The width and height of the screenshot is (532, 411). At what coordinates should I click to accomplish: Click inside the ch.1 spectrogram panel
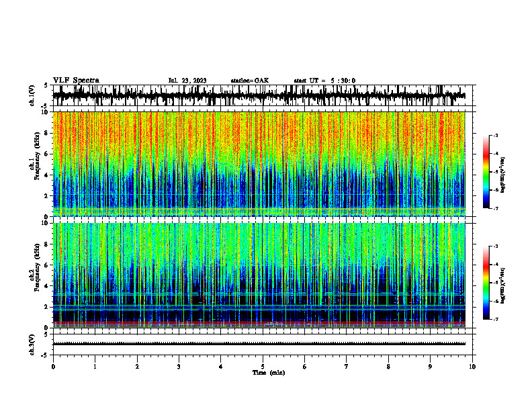coord(259,164)
